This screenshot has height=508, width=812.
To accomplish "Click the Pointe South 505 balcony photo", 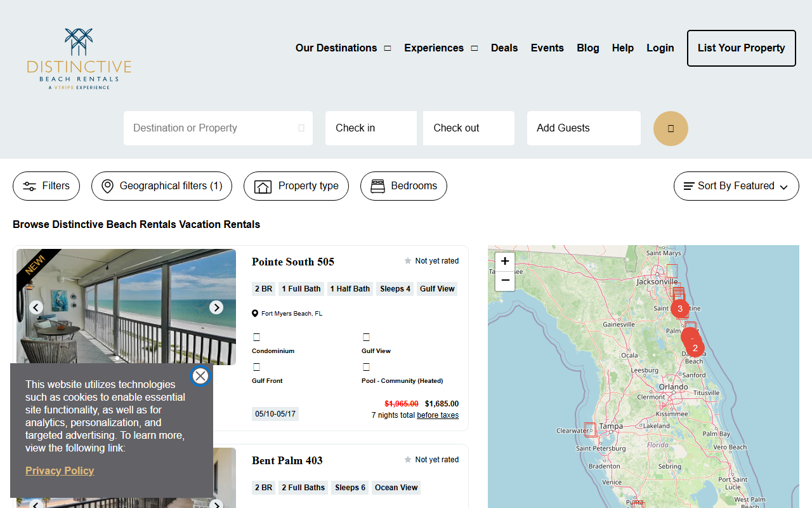I will pos(126,307).
